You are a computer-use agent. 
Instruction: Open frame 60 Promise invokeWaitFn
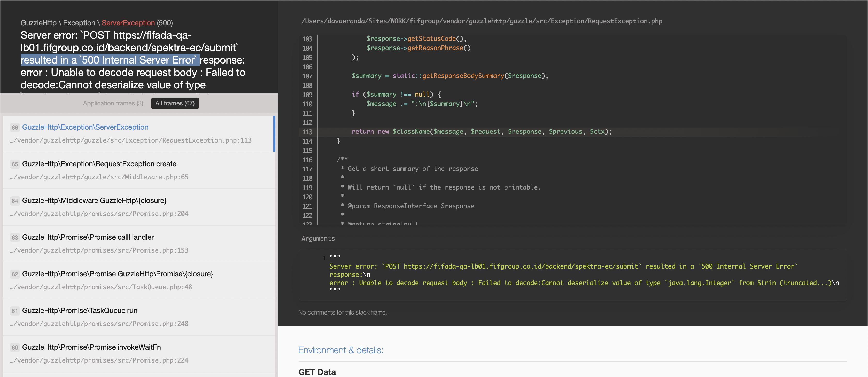pos(139,354)
